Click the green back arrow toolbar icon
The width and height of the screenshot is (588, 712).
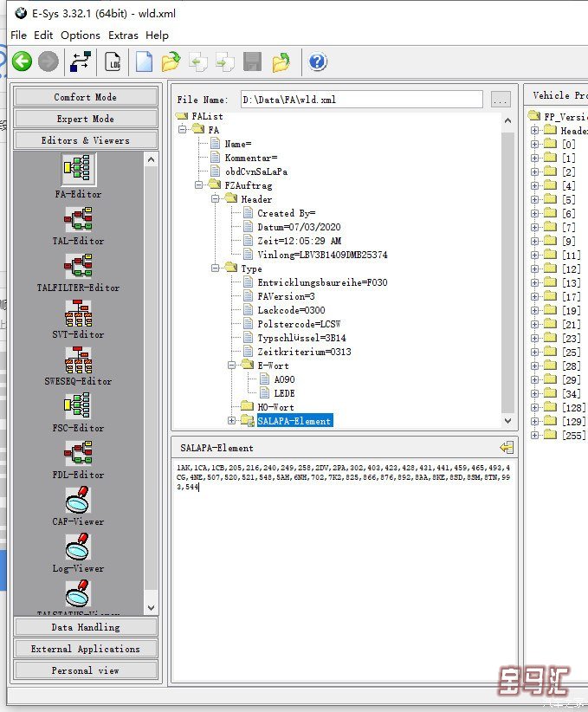[22, 61]
